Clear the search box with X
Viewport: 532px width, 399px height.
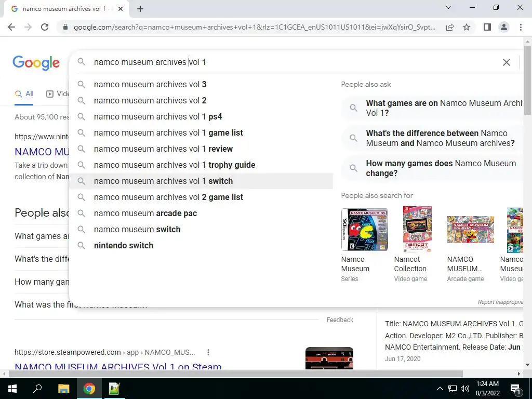[x=506, y=62]
